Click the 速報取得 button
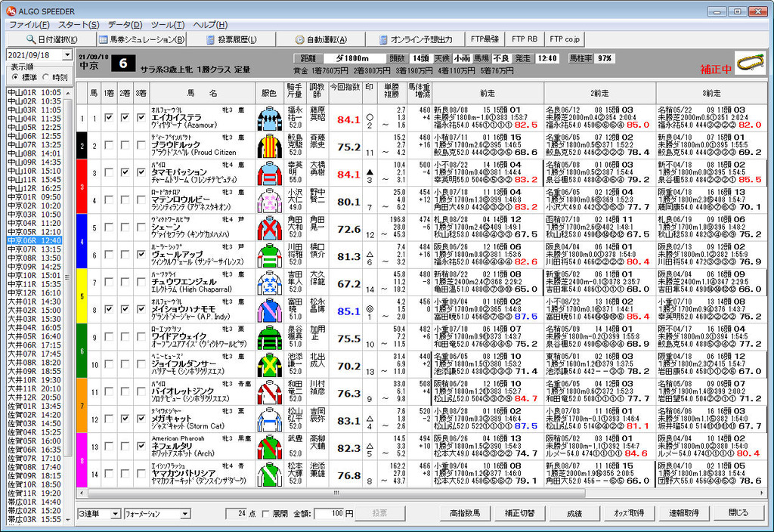774x532 pixels. [683, 513]
